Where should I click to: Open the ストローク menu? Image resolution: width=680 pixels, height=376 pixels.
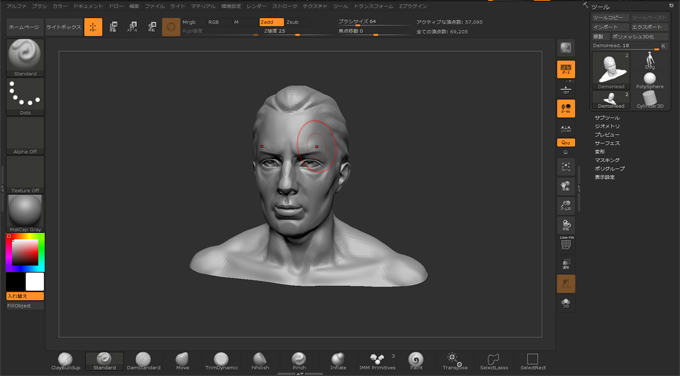(285, 7)
